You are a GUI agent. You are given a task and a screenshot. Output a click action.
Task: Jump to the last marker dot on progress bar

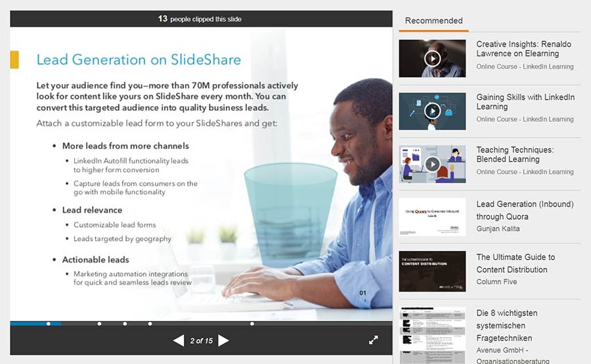[x=252, y=323]
